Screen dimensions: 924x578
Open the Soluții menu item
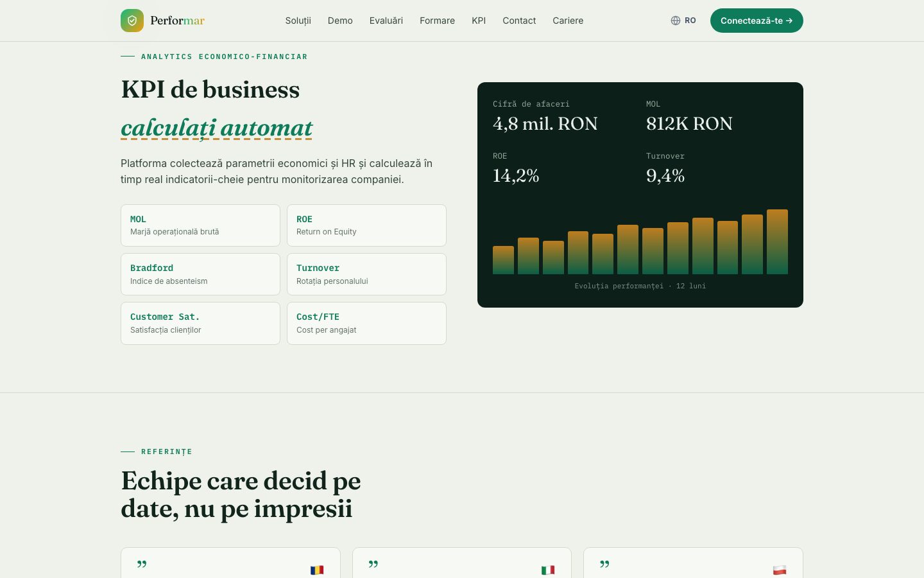[x=298, y=21]
